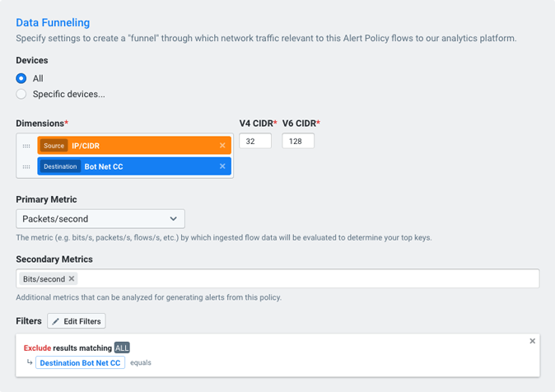555x392 pixels.
Task: Remove the Bits/second secondary metric tag
Action: point(72,279)
